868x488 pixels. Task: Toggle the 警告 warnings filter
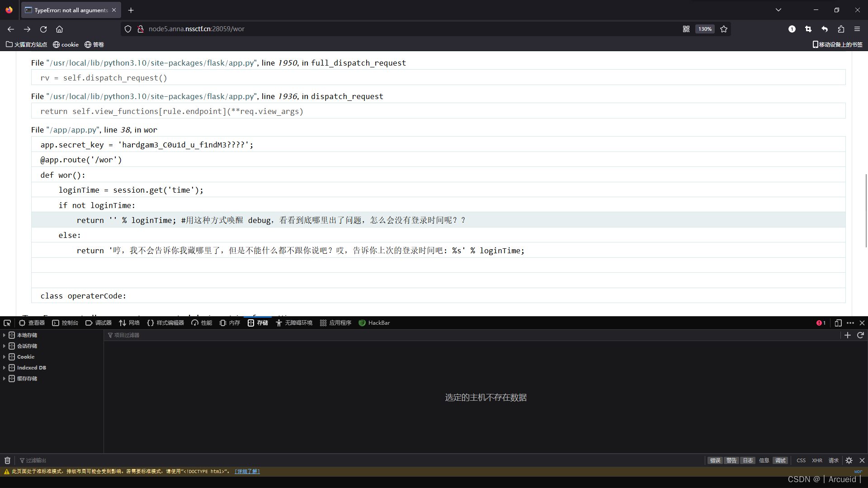point(731,460)
